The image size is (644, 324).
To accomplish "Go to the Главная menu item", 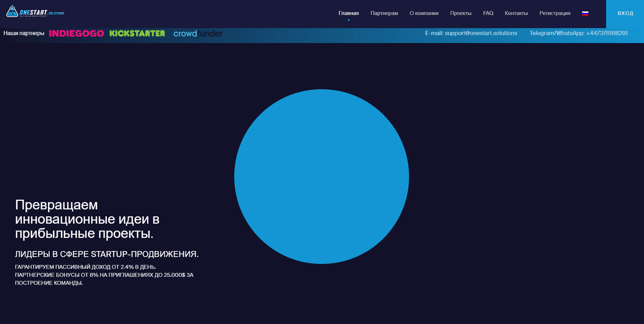I will point(349,13).
